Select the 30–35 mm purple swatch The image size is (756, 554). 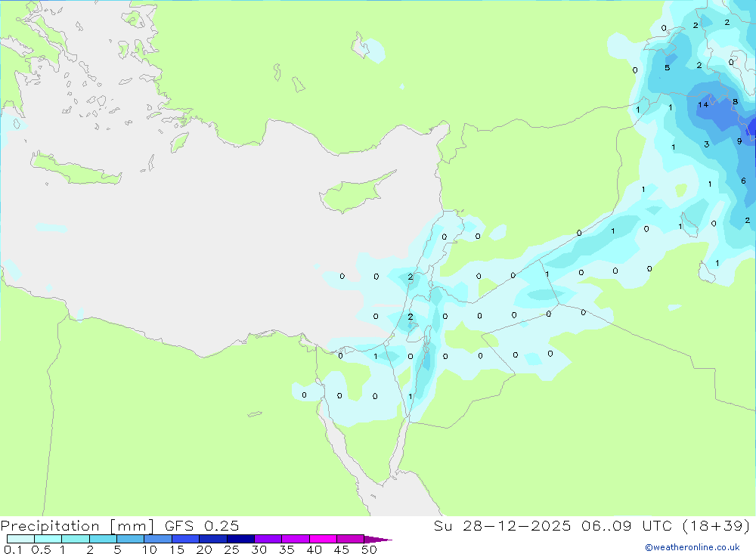[x=268, y=539]
